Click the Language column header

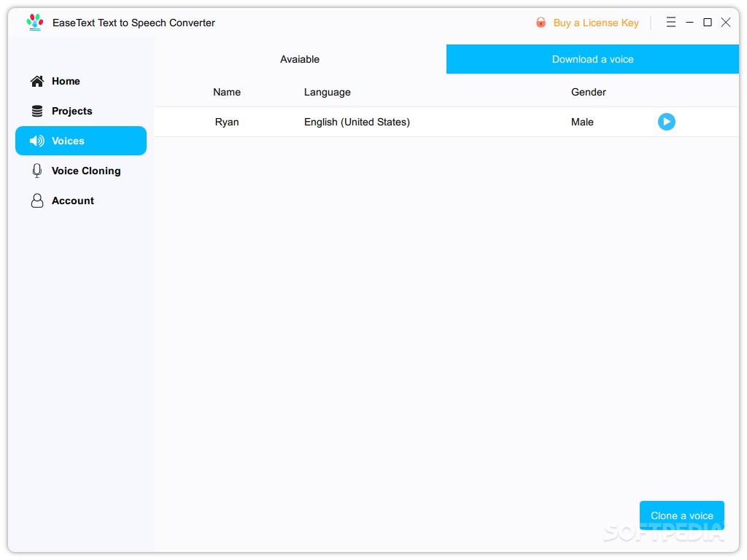(328, 93)
